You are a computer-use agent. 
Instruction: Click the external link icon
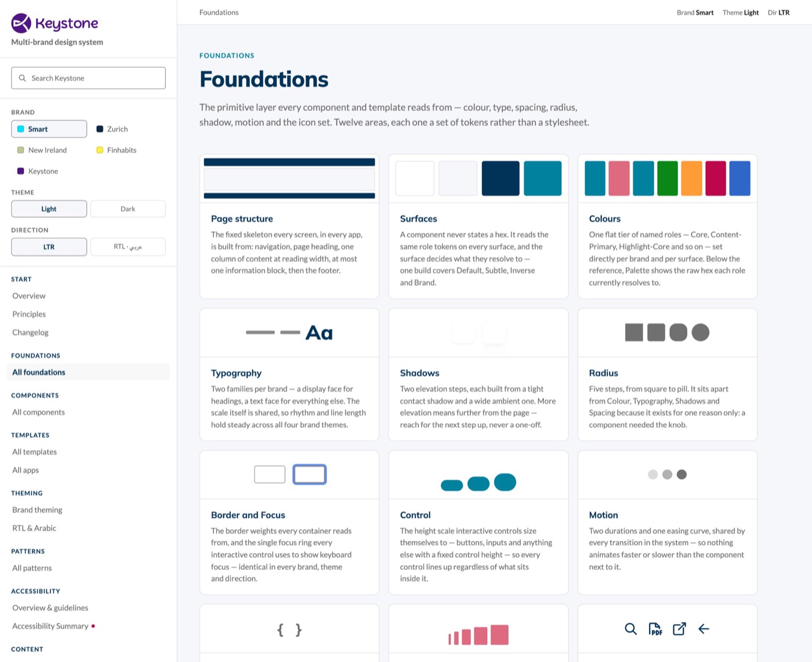point(679,629)
